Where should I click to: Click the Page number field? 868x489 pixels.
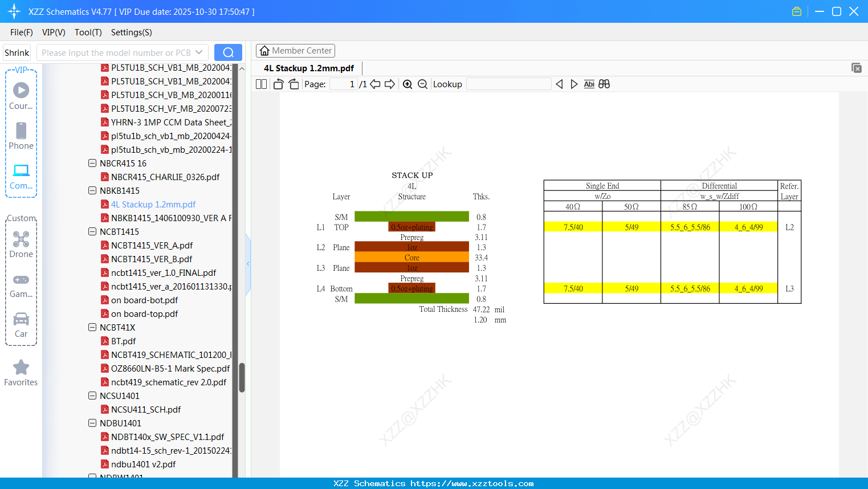(x=344, y=84)
